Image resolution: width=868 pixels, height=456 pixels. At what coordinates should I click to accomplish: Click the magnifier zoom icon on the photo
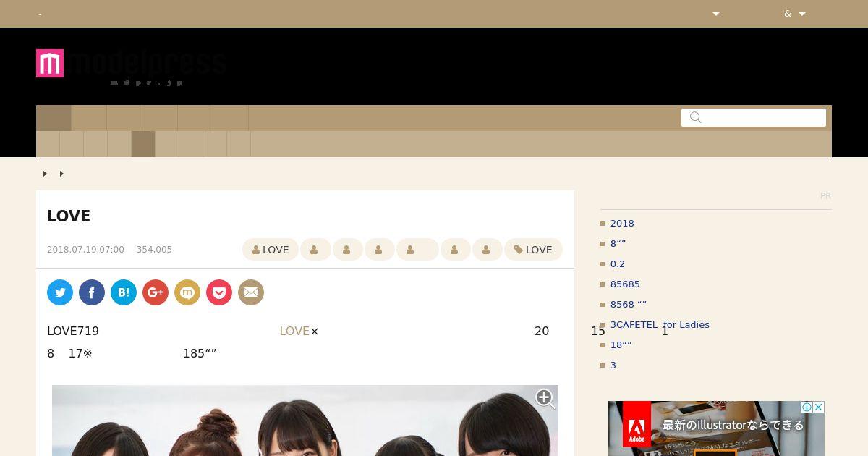click(x=545, y=398)
